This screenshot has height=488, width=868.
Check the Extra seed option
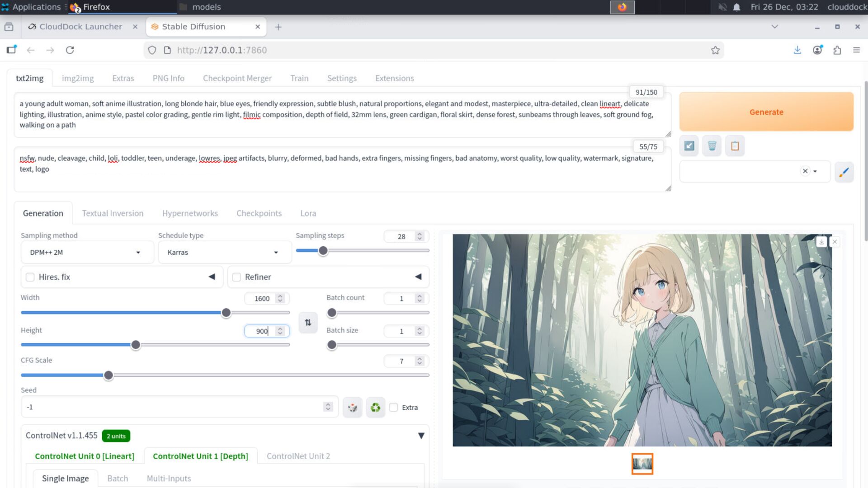(393, 407)
